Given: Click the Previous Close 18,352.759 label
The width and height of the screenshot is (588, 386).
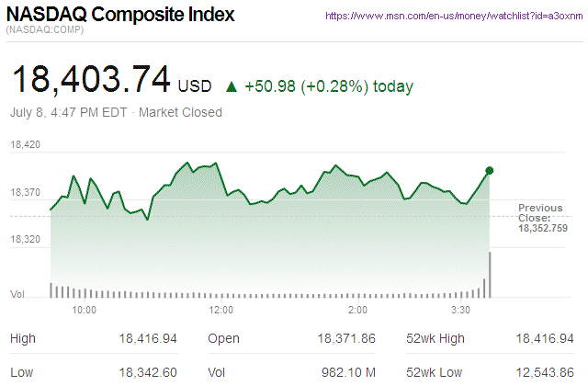Looking at the screenshot, I should pos(541,218).
